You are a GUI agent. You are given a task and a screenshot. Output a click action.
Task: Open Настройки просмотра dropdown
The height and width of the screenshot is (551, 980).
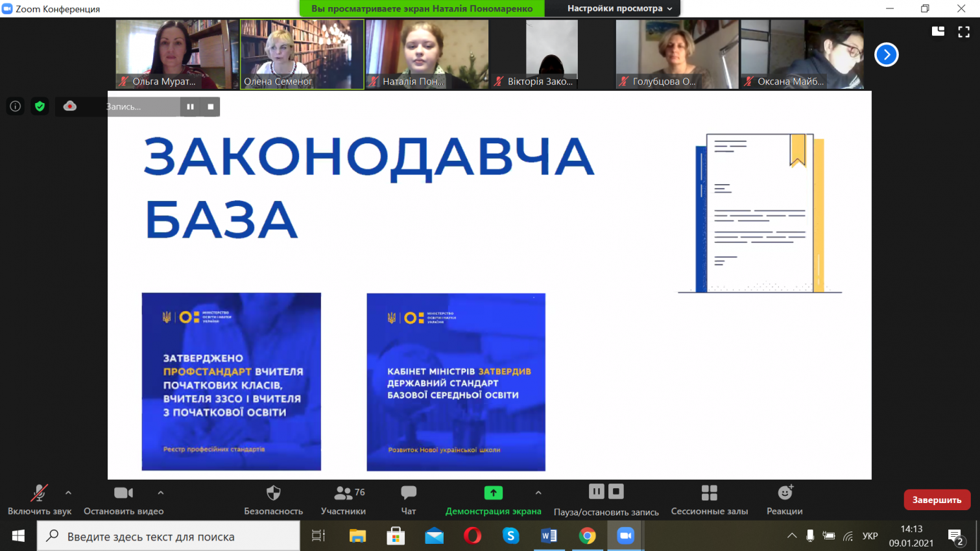pos(620,8)
